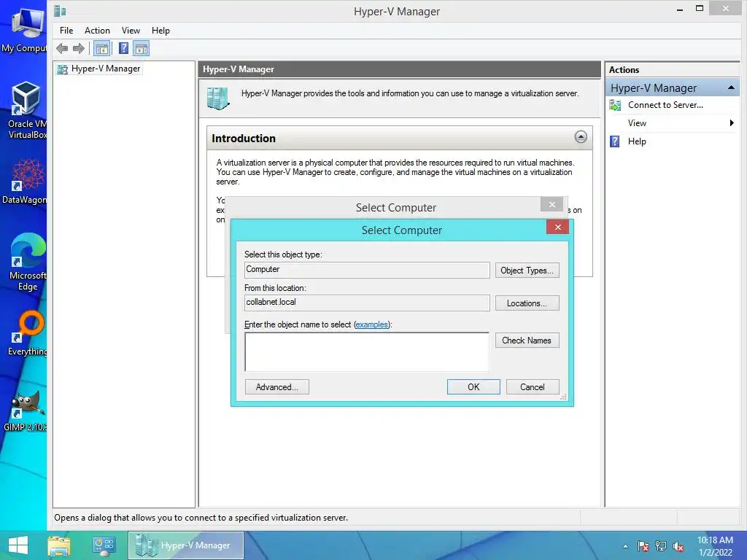The image size is (747, 560).
Task: Click the status bar text about connecting
Action: click(201, 518)
